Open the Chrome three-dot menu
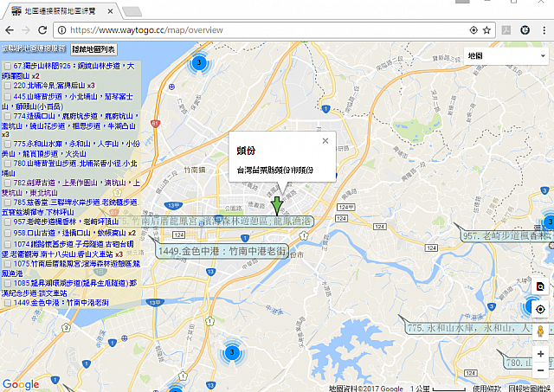This screenshot has width=554, height=392. tap(544, 30)
